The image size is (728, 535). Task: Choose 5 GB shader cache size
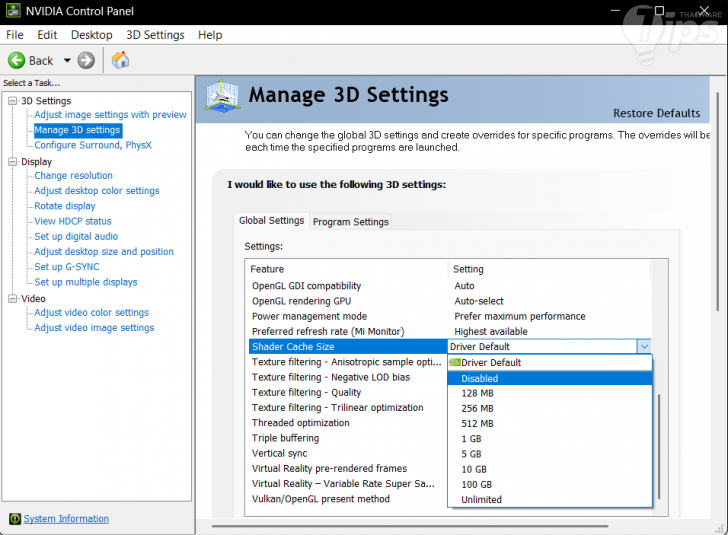pos(550,454)
